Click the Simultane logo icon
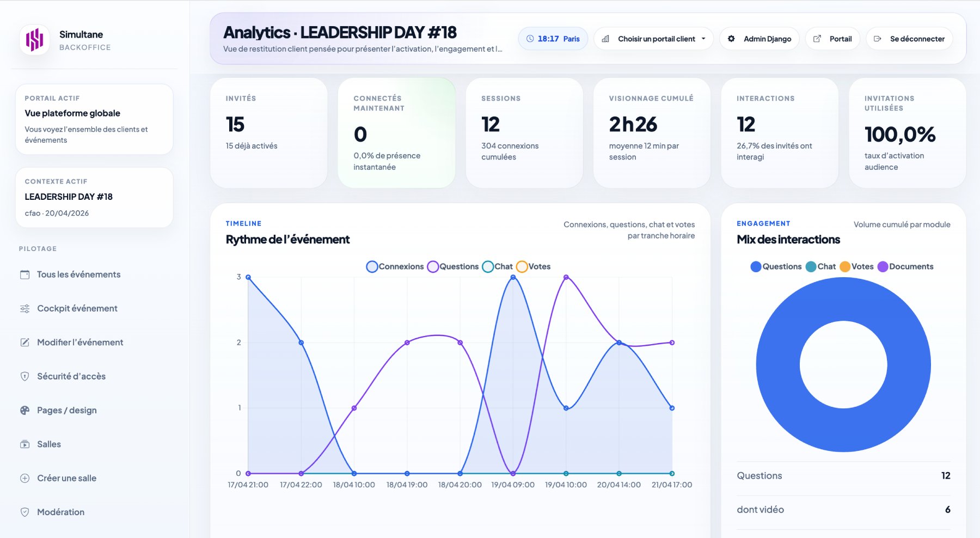 pos(34,40)
